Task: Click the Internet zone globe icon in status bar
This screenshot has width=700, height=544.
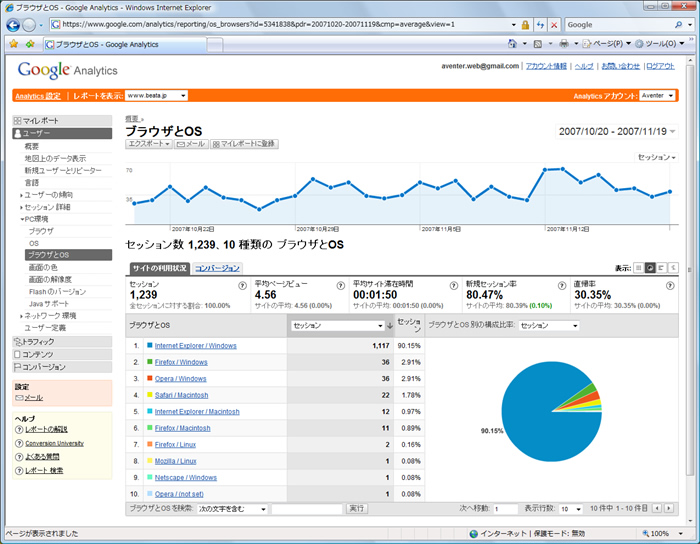Action: point(474,533)
